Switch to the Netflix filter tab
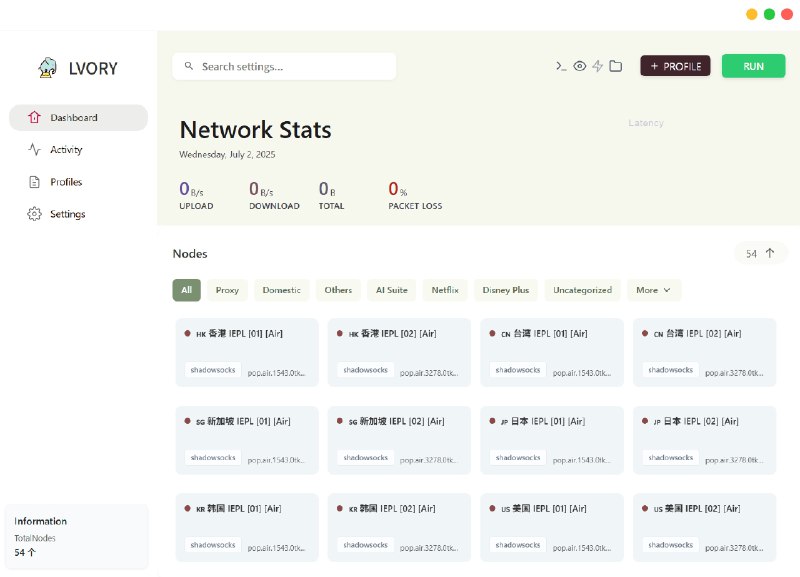 [445, 290]
